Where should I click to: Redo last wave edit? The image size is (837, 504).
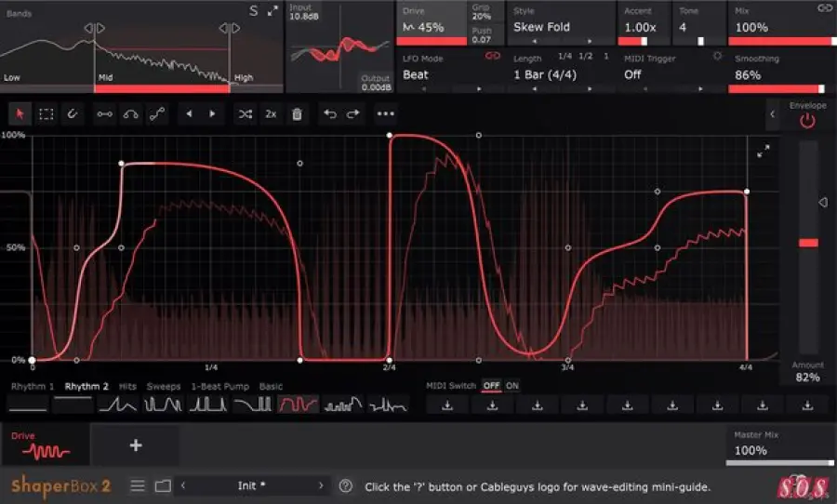[353, 113]
